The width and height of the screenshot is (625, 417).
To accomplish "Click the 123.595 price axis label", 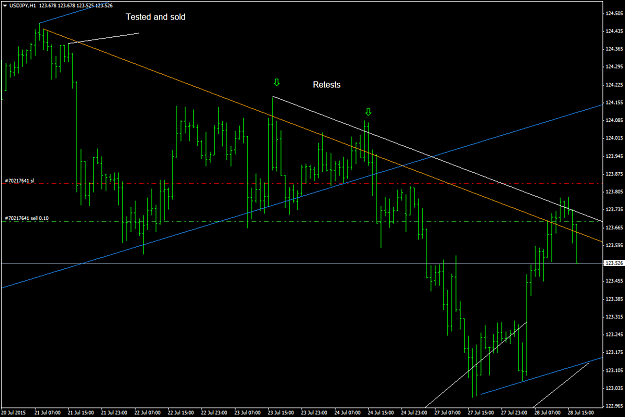I will pos(614,245).
